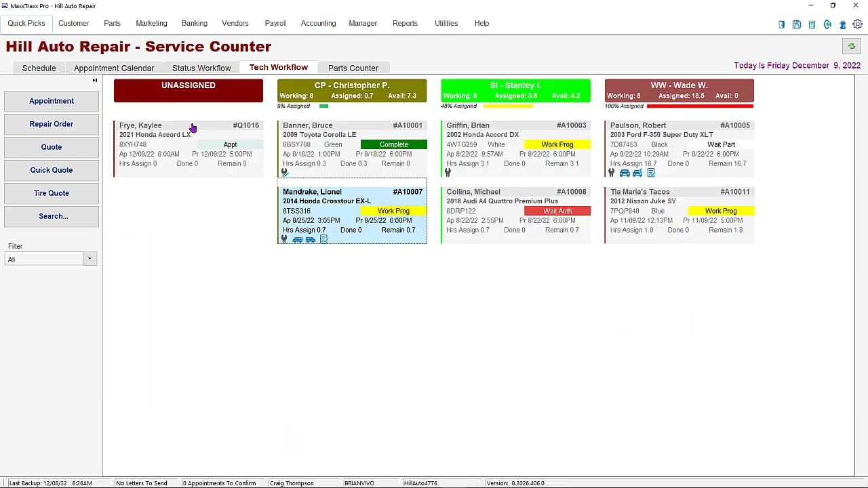This screenshot has height=488, width=868.
Task: Click checklist icon on Mandrake, Lionel card
Action: 323,239
